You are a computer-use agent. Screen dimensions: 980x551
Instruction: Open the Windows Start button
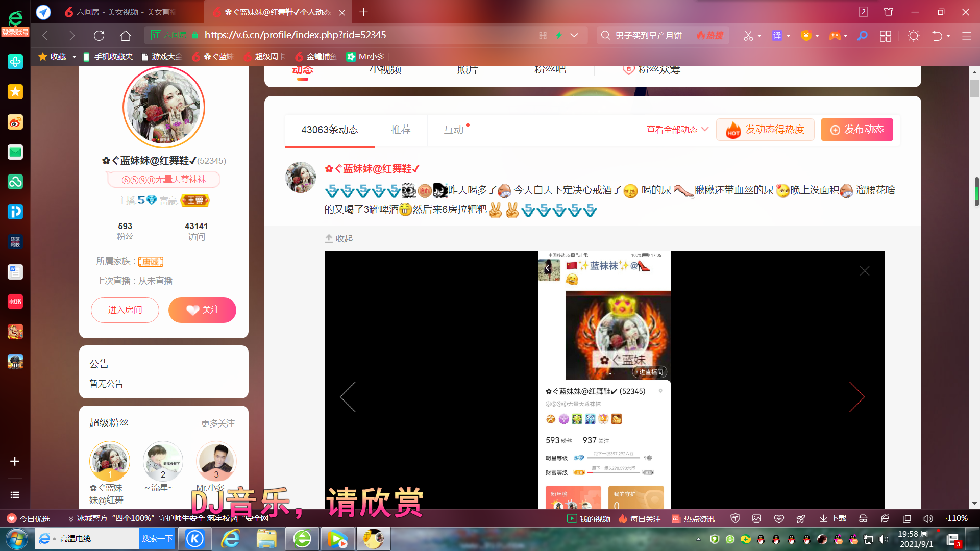(16, 539)
